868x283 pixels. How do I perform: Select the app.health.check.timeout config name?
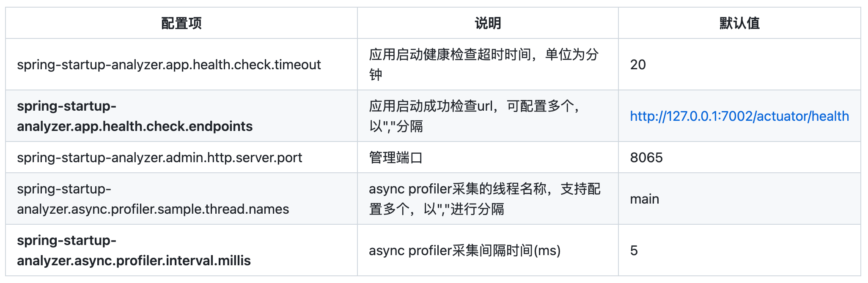(169, 65)
